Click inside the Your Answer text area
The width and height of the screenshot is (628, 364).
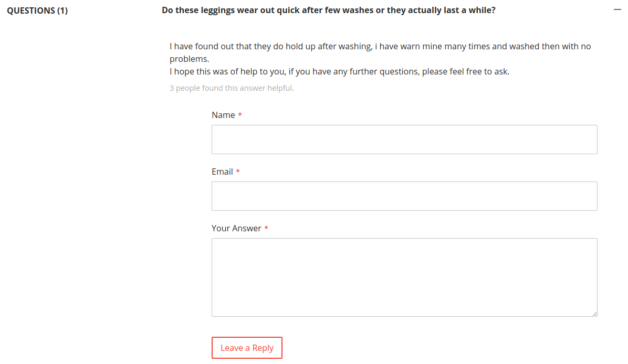coord(404,277)
